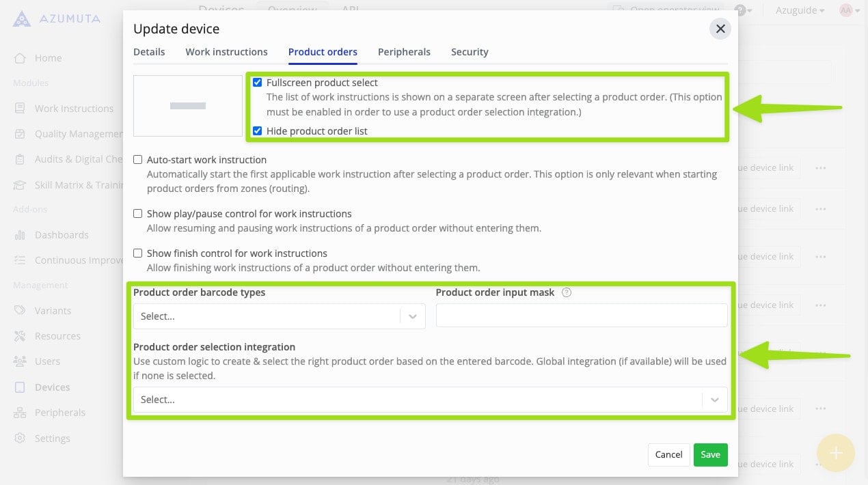Uncheck Fullscreen product select checkbox
Screen dimensions: 868x485
(x=257, y=83)
